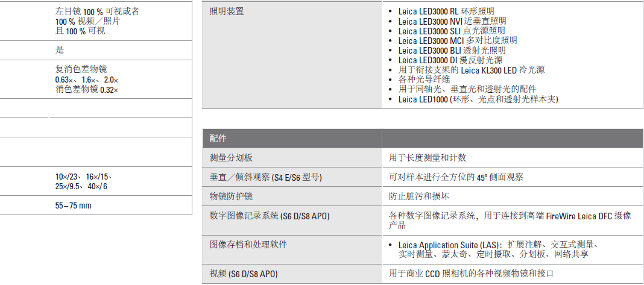
Task: Click the 复消色差物镜 text
Action: coord(81,70)
